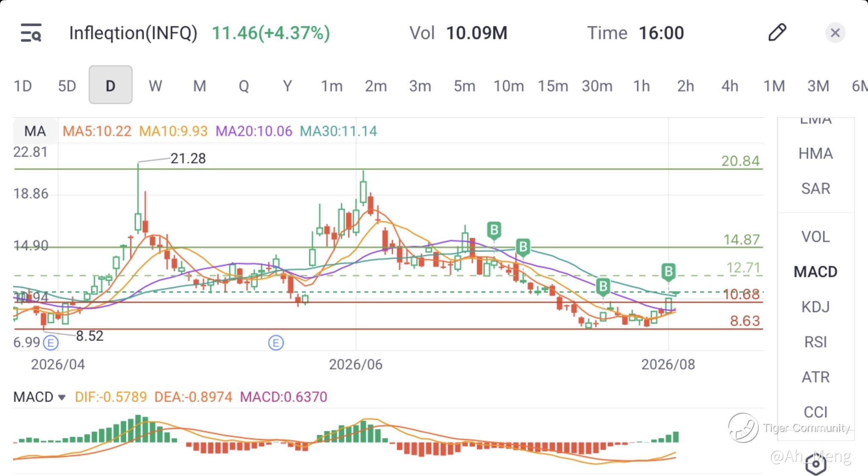Open the stock search list icon
This screenshot has height=476, width=868.
(x=31, y=33)
